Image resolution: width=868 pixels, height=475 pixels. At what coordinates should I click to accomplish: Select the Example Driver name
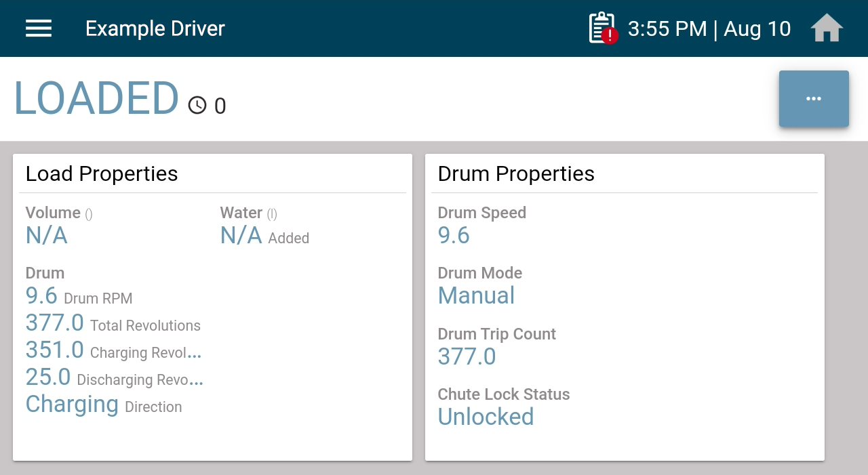coord(155,28)
